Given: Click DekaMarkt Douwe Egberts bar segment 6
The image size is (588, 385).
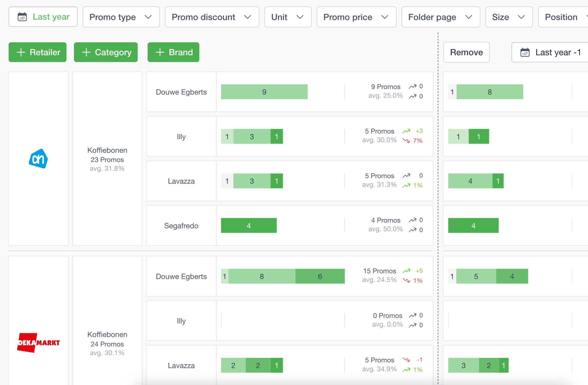Looking at the screenshot, I should (320, 276).
